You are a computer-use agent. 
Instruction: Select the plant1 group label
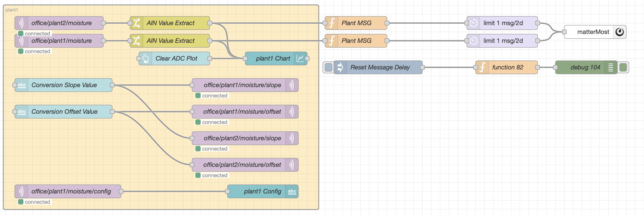(12, 10)
